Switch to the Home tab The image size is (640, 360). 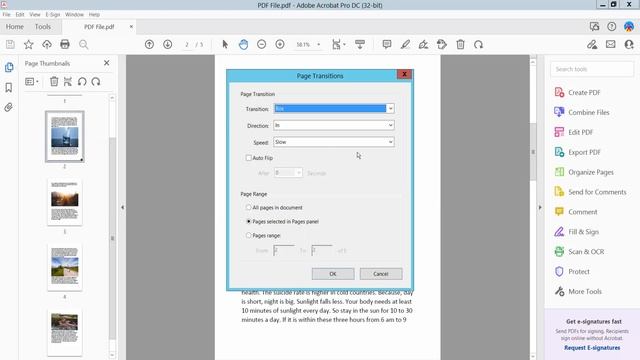(x=15, y=27)
